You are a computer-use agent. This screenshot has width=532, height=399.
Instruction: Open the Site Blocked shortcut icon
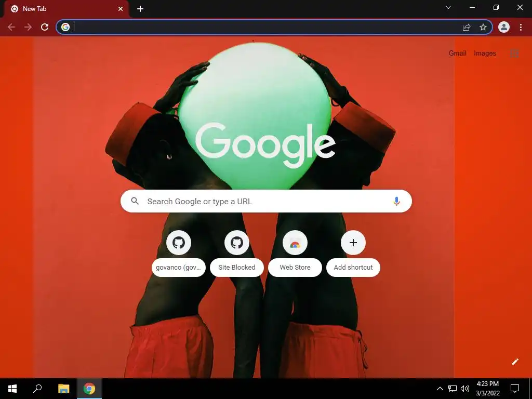(x=237, y=243)
